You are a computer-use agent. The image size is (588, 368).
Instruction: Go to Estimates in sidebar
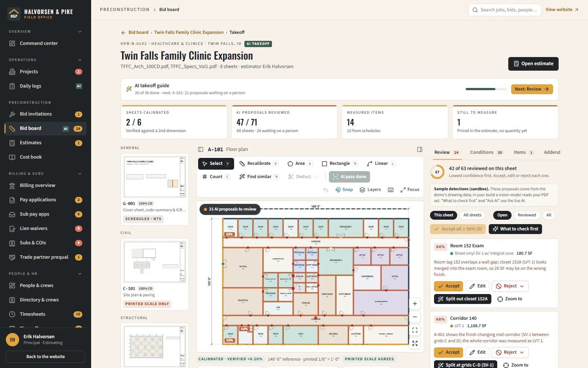46,143
